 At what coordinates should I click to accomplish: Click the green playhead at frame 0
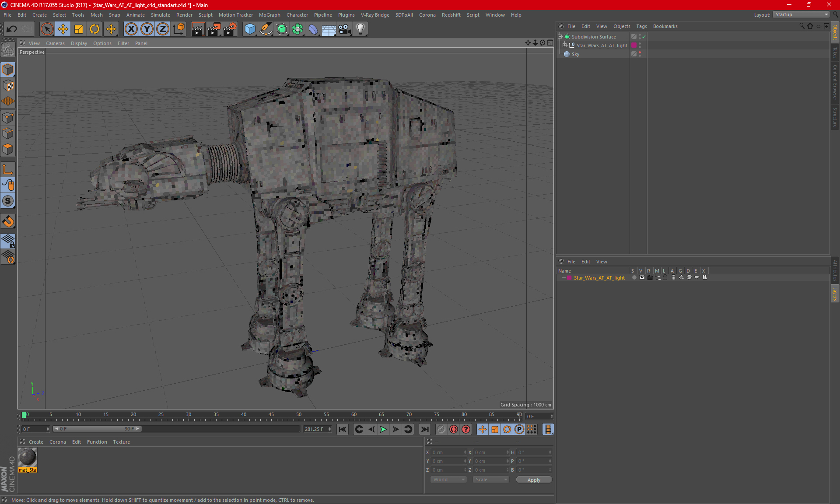pos(24,415)
